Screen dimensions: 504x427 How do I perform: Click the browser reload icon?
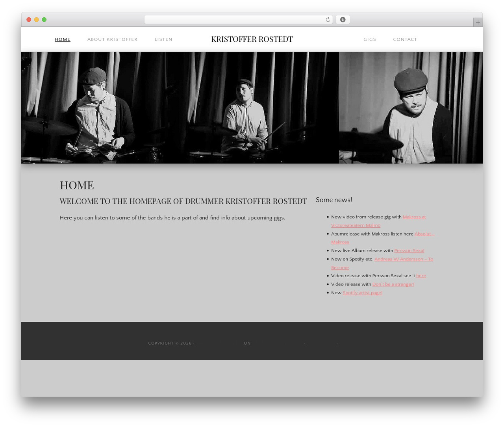(328, 20)
